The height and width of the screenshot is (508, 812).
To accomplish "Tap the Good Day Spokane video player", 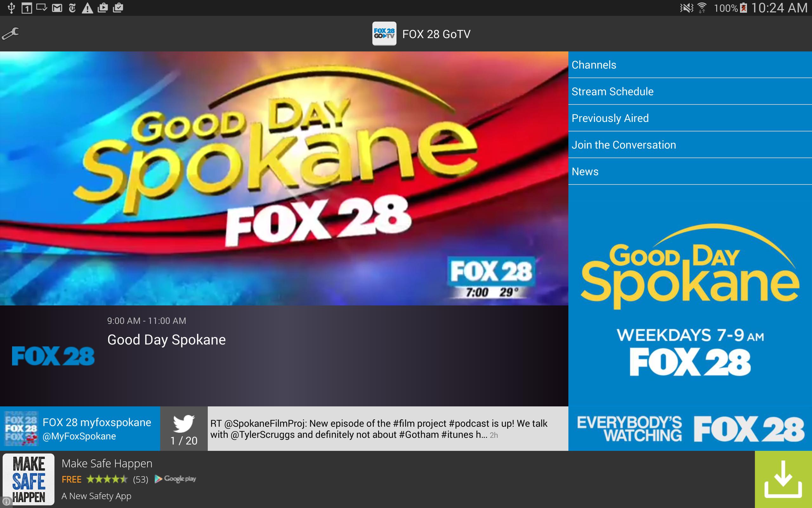I will point(284,178).
